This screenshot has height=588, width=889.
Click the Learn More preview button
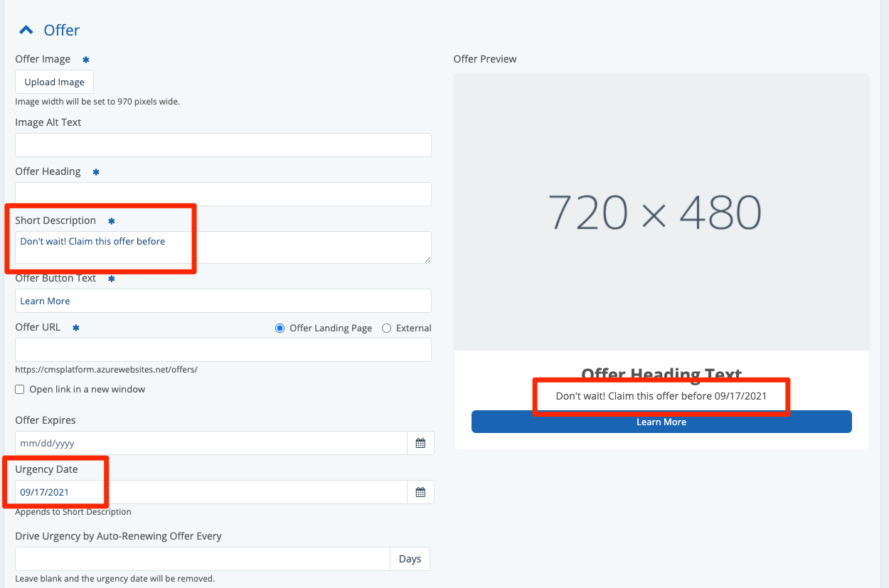(661, 422)
